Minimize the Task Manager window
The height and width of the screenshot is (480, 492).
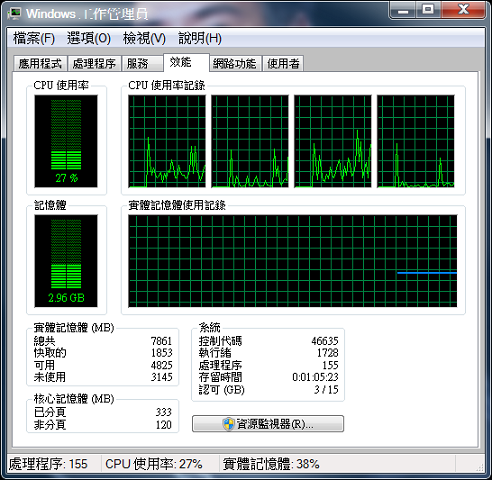(x=403, y=11)
